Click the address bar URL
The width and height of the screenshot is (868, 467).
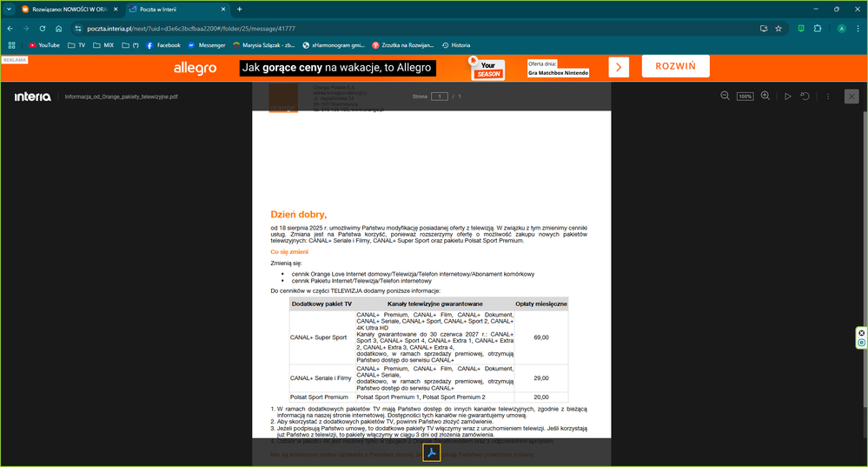tap(191, 28)
